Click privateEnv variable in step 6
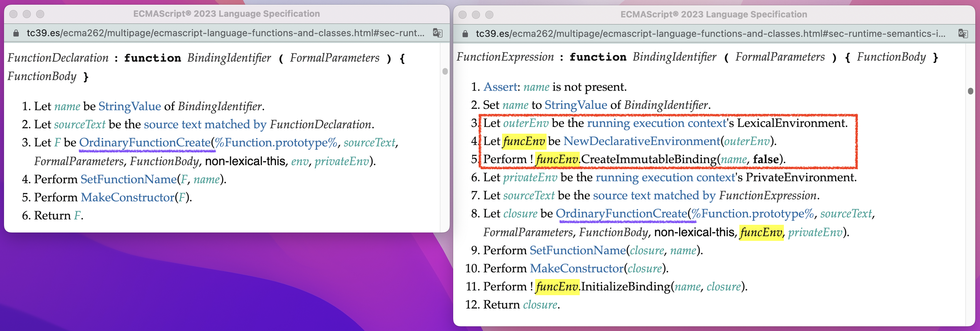 click(x=530, y=177)
